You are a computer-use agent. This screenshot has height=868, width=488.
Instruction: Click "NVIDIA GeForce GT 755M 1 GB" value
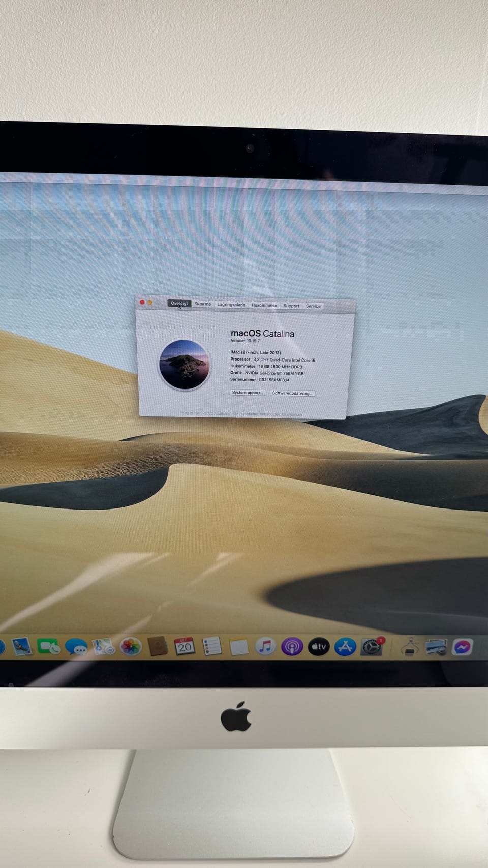[274, 373]
